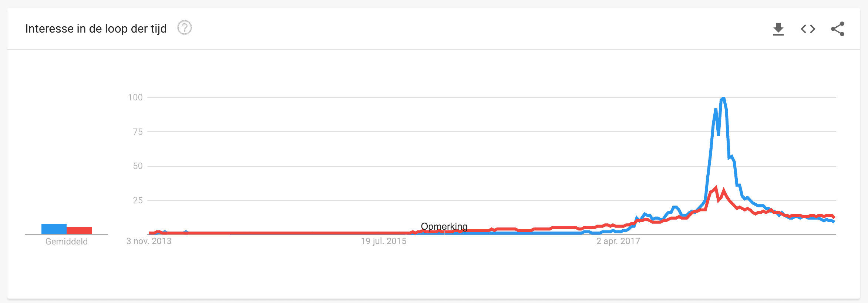The height and width of the screenshot is (303, 868).
Task: Click the Interesse in de loop der tijd title
Action: [96, 29]
